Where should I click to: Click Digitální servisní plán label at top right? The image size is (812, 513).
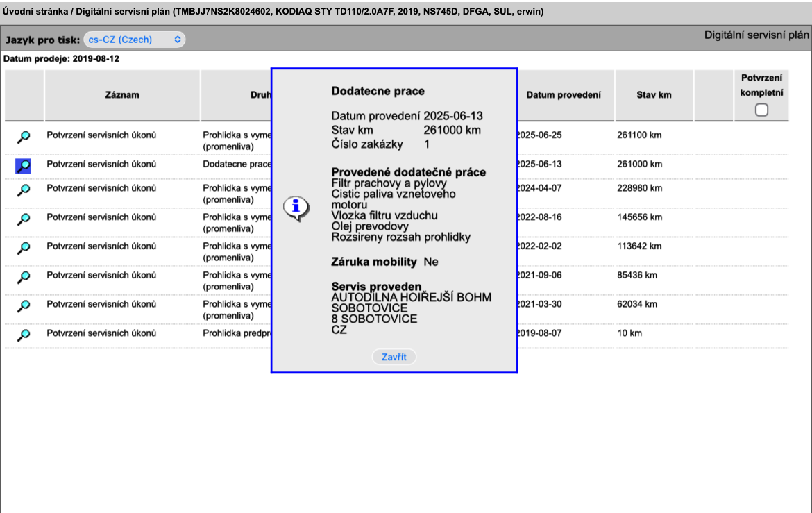(756, 35)
